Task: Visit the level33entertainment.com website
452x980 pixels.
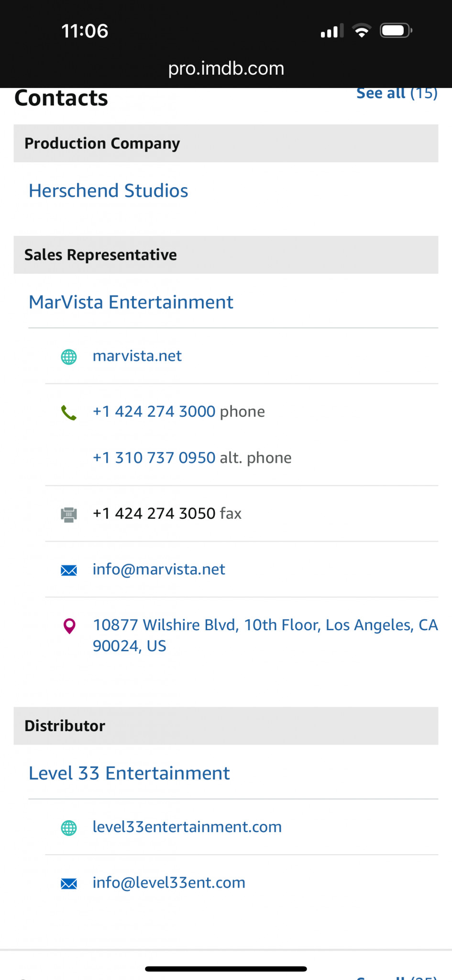Action: [x=187, y=827]
